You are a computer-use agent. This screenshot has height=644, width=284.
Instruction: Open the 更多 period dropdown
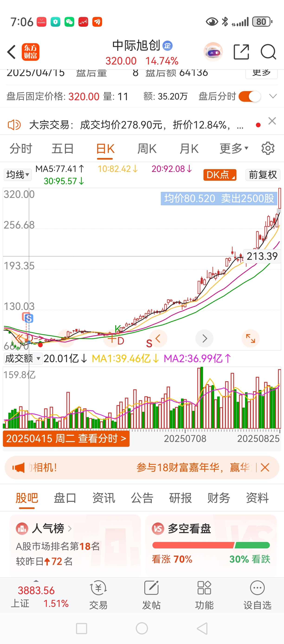[234, 148]
